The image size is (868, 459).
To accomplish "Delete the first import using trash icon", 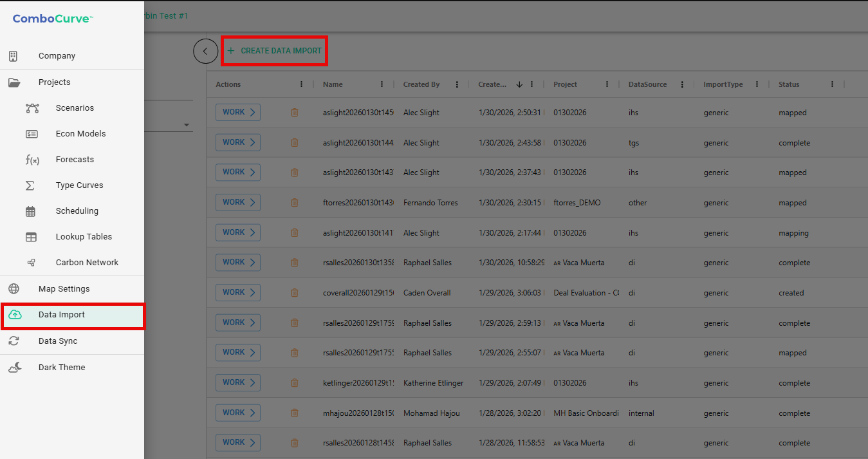I will click(295, 113).
